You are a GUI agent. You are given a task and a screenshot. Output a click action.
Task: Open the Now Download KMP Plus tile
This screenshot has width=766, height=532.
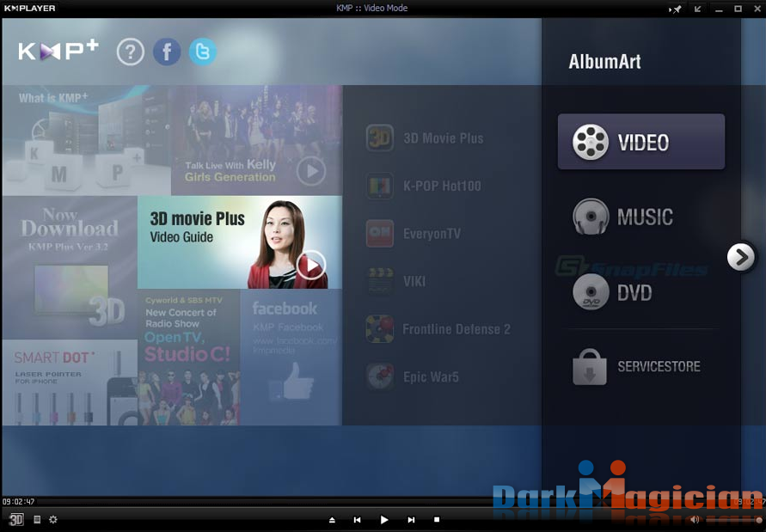pos(70,267)
